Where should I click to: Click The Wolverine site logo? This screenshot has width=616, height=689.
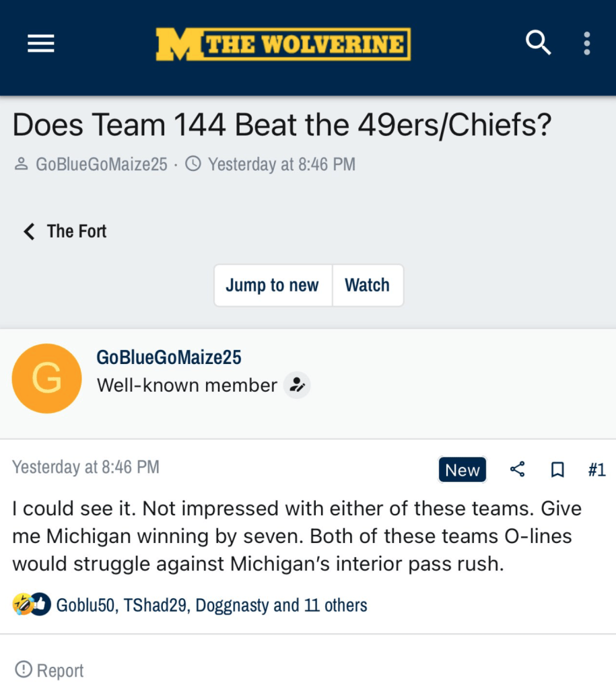pos(283,44)
